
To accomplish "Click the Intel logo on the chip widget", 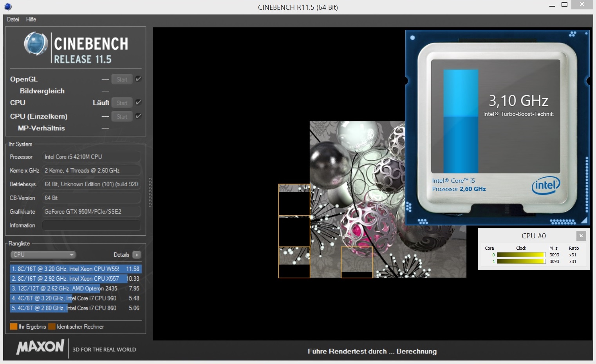I will pos(545,186).
